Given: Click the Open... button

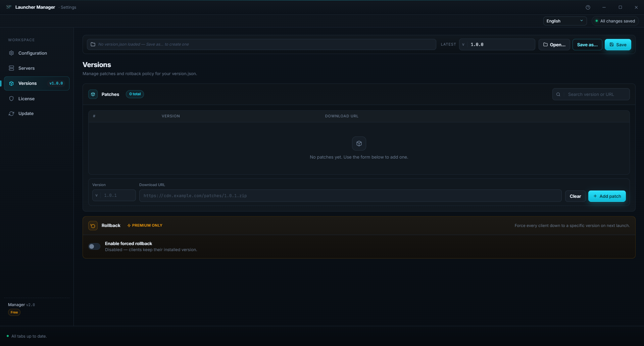Looking at the screenshot, I should coord(554,45).
